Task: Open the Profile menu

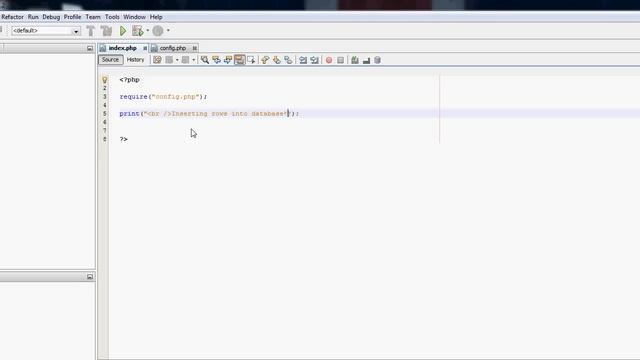Action: 72,17
